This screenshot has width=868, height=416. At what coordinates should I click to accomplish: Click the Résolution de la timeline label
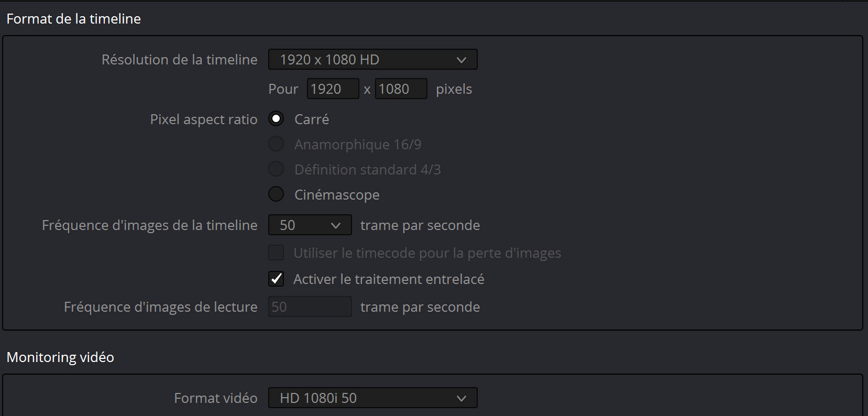point(180,60)
